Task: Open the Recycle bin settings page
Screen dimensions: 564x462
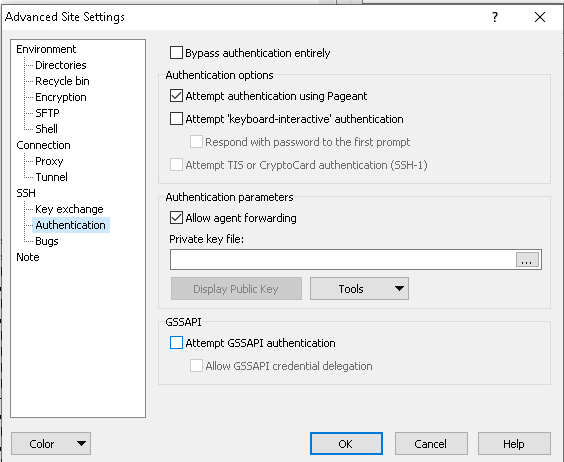Action: tap(62, 81)
